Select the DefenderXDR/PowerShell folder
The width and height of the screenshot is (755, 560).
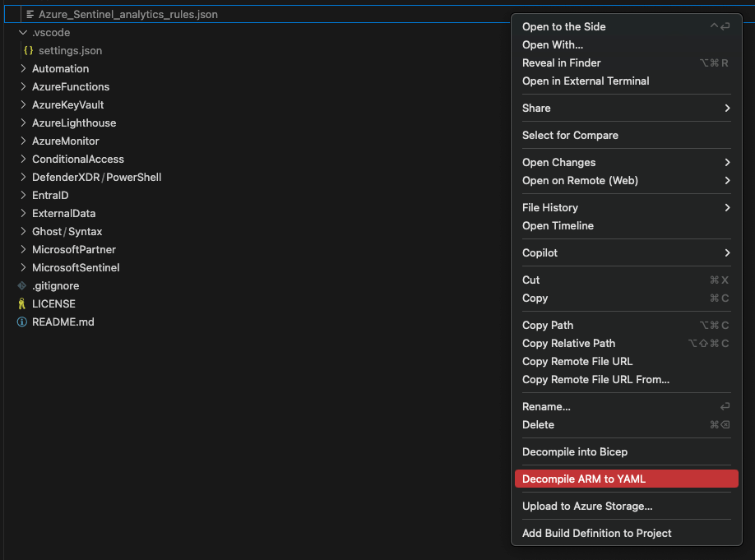[96, 178]
